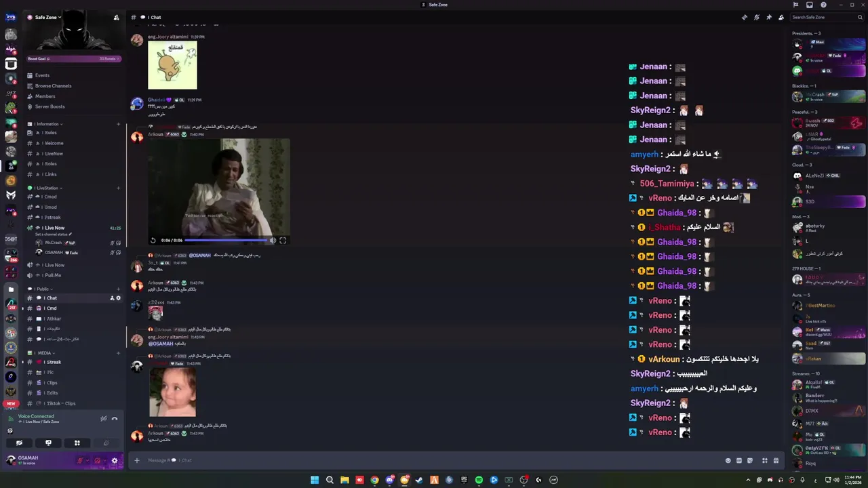Open Server Boosts
This screenshot has width=868, height=488.
(73, 106)
